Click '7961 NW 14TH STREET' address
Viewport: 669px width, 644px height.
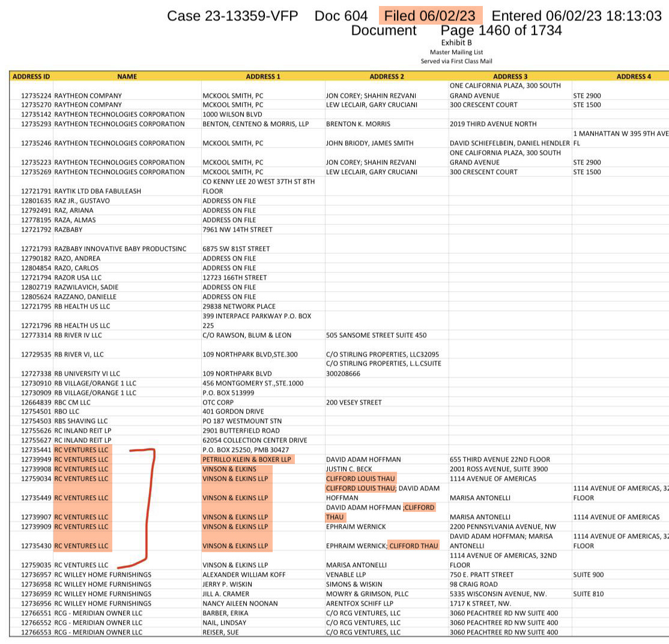(237, 229)
